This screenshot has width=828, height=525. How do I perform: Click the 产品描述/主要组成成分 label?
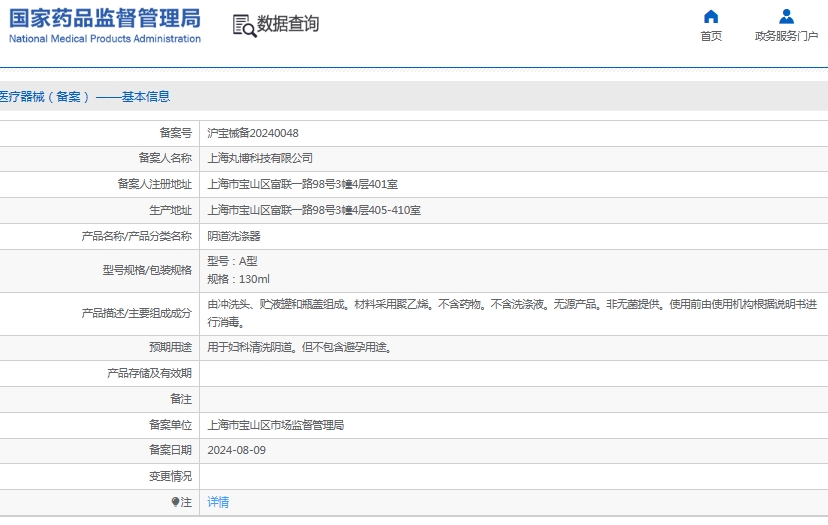[137, 313]
